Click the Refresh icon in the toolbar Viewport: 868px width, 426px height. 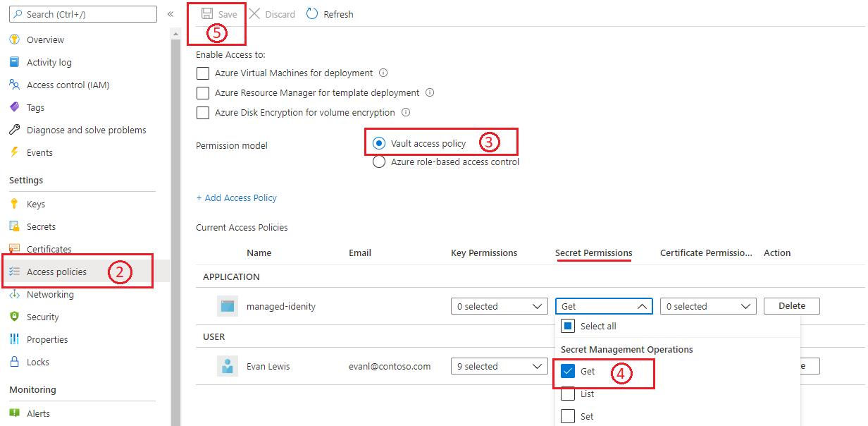312,14
